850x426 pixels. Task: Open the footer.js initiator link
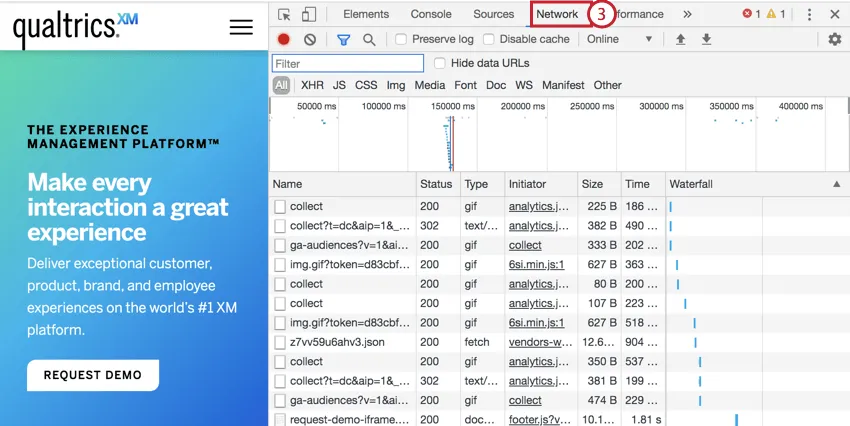click(x=538, y=419)
